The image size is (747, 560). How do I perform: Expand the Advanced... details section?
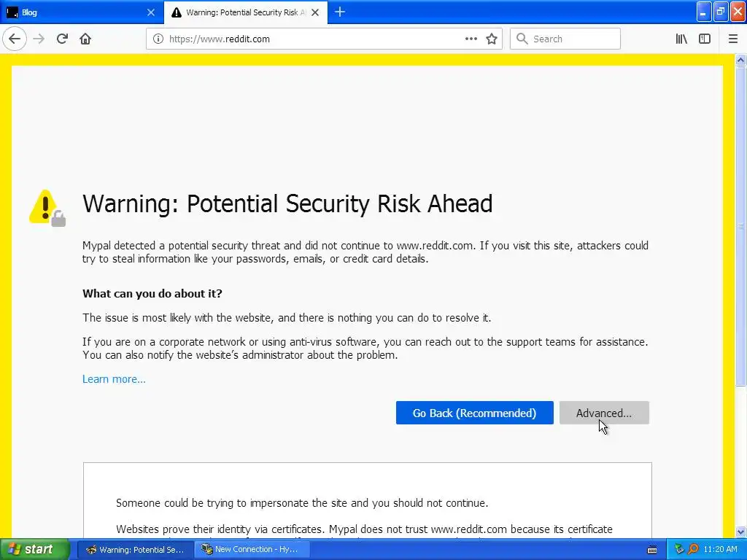(604, 413)
